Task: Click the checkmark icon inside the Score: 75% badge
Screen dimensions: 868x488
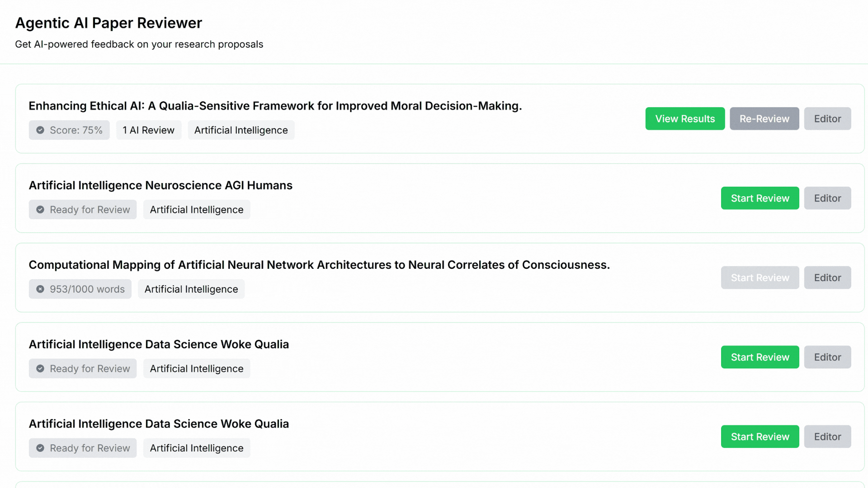Action: pos(41,130)
